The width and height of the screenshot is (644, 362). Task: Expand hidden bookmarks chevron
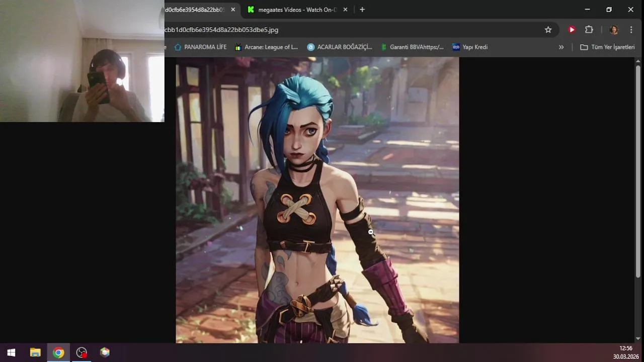[x=561, y=47]
